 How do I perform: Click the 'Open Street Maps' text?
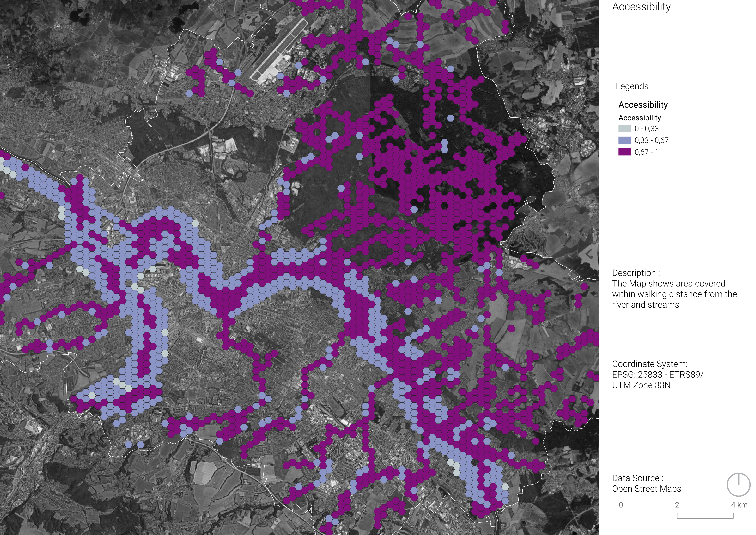click(646, 489)
